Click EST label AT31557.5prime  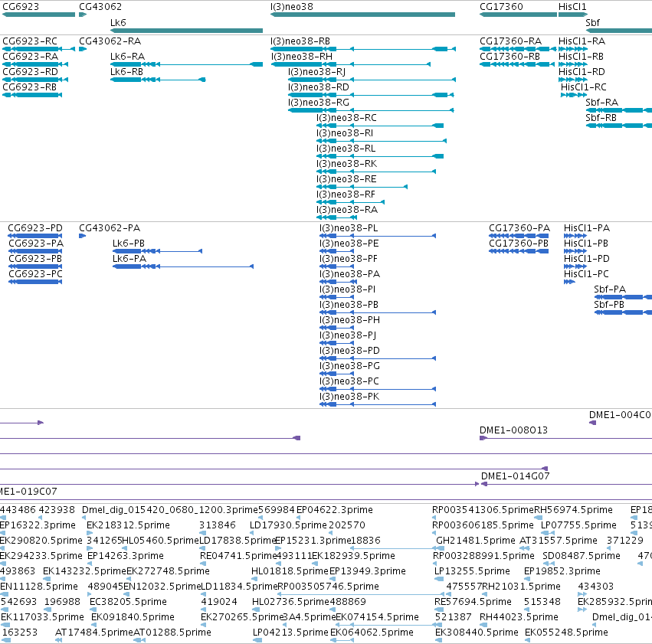click(559, 541)
